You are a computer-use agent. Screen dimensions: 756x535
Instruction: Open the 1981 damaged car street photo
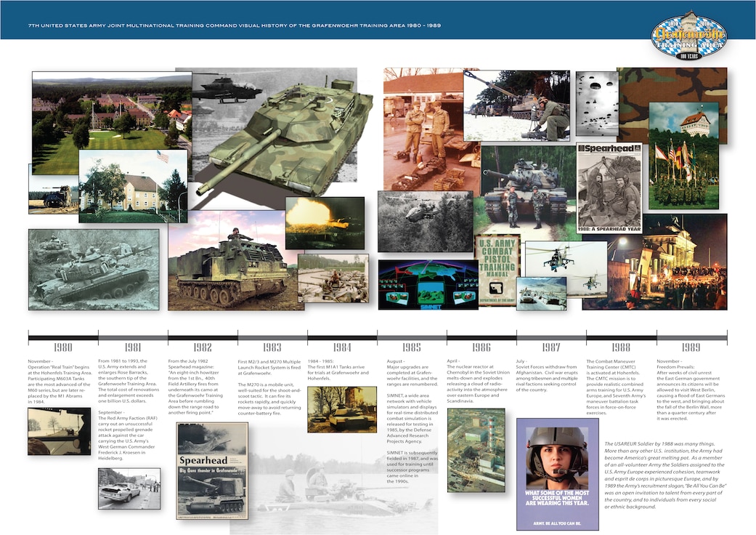coord(129,488)
